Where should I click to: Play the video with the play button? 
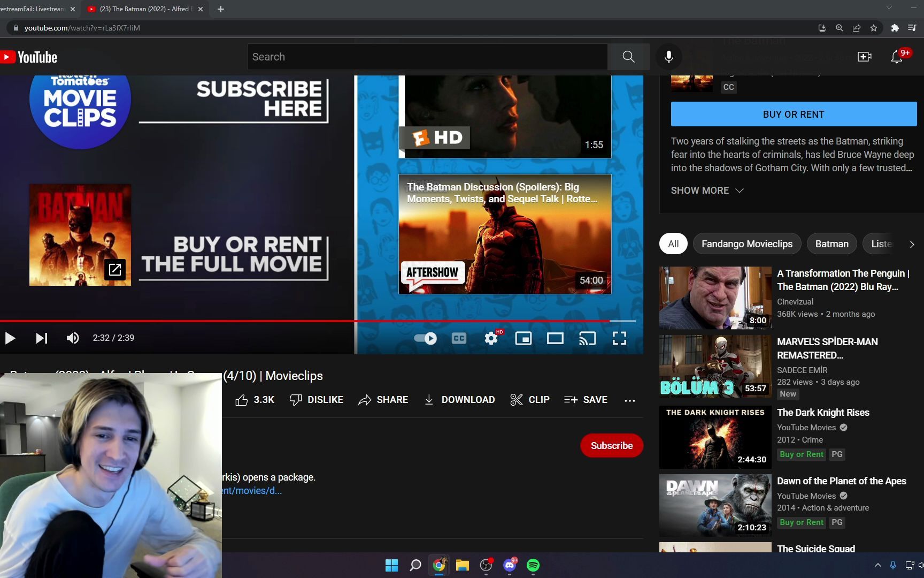point(10,338)
